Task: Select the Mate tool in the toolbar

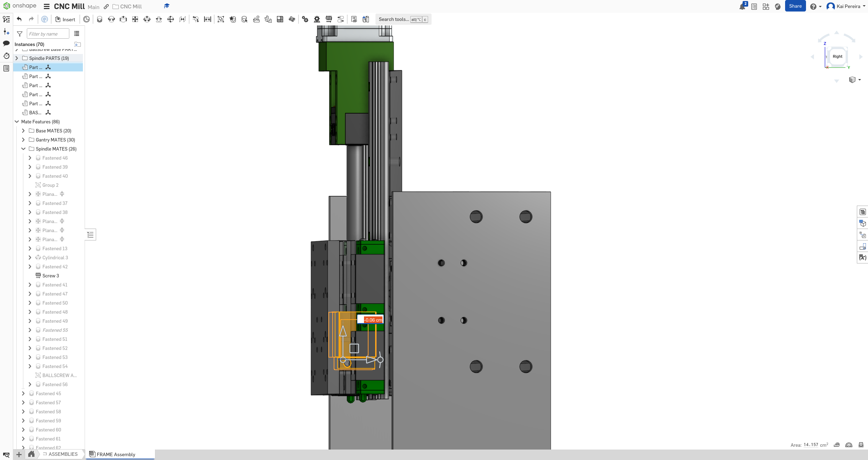Action: [x=100, y=19]
